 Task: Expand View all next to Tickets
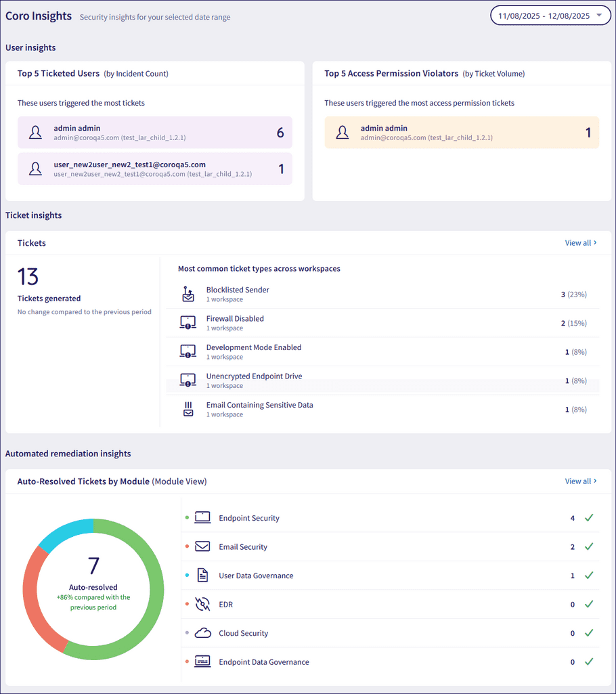[x=580, y=242]
